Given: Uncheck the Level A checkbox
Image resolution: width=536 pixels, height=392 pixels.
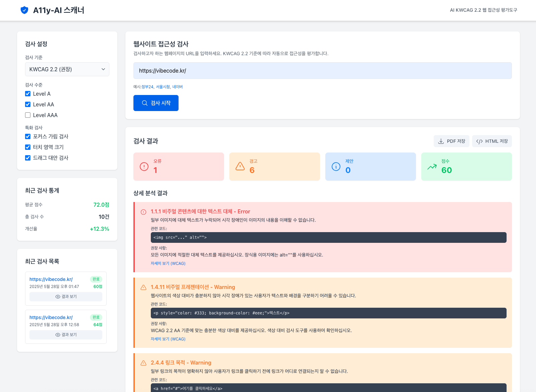Looking at the screenshot, I should (x=28, y=94).
